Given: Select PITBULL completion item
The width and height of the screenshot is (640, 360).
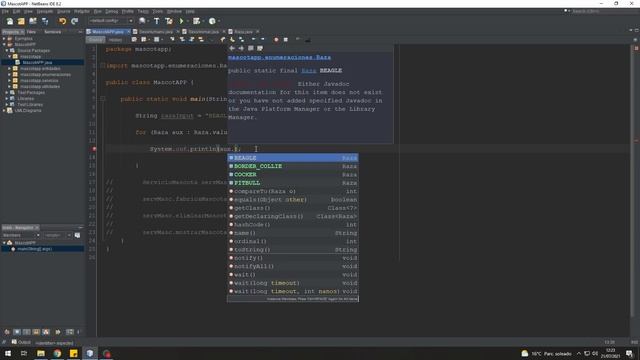Looking at the screenshot, I should point(293,183).
